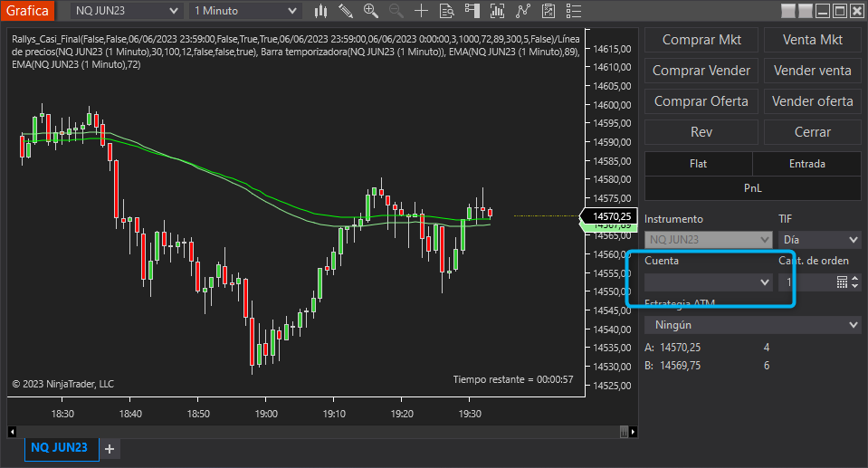Viewport: 868px width, 468px height.
Task: Open the drawing tools pencil icon
Action: pyautogui.click(x=346, y=11)
